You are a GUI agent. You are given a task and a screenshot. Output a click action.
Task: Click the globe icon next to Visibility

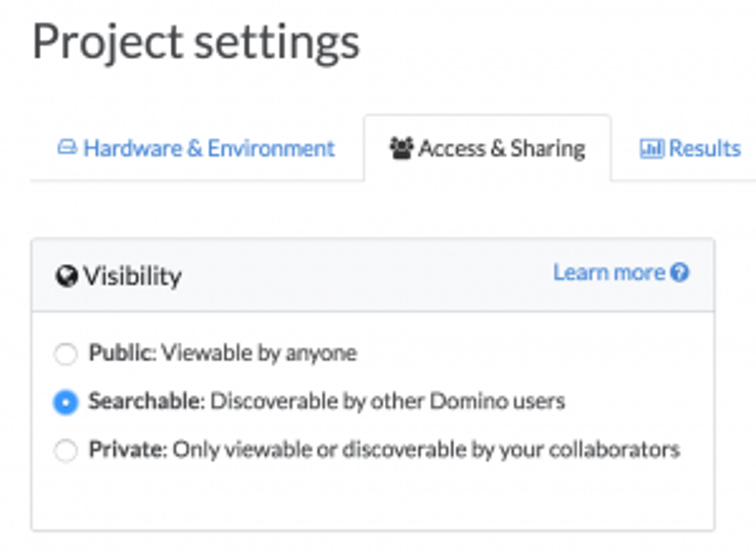click(67, 276)
